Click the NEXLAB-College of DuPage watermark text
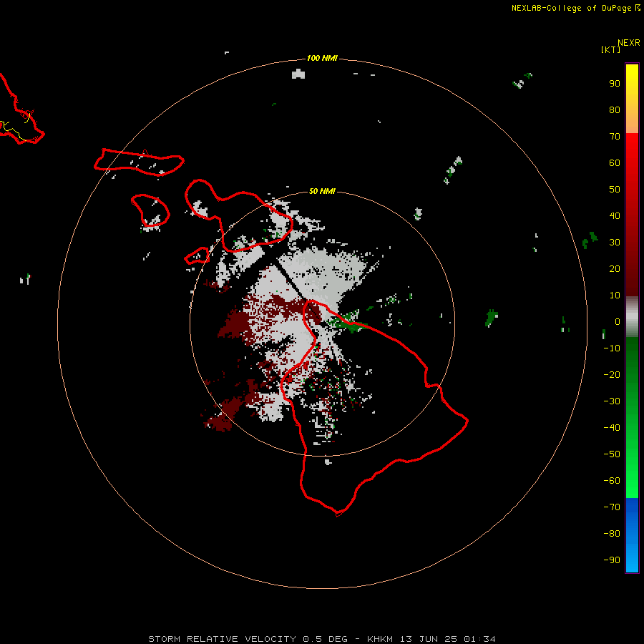 [x=571, y=8]
